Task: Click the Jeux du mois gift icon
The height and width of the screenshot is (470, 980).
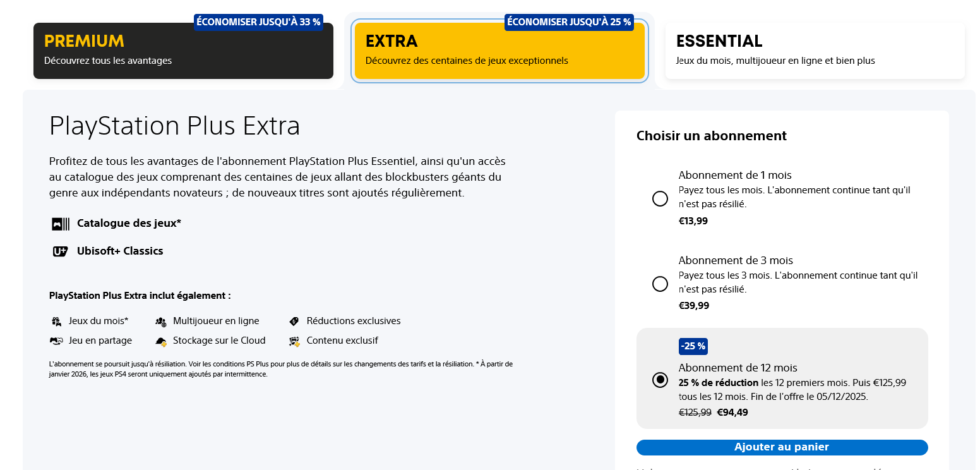Action: coord(55,321)
